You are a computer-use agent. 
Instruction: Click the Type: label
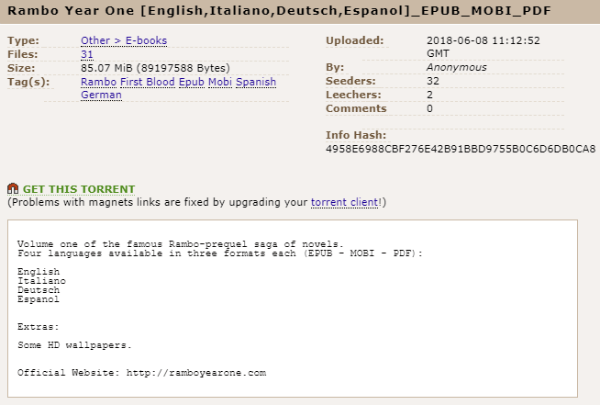coord(23,41)
